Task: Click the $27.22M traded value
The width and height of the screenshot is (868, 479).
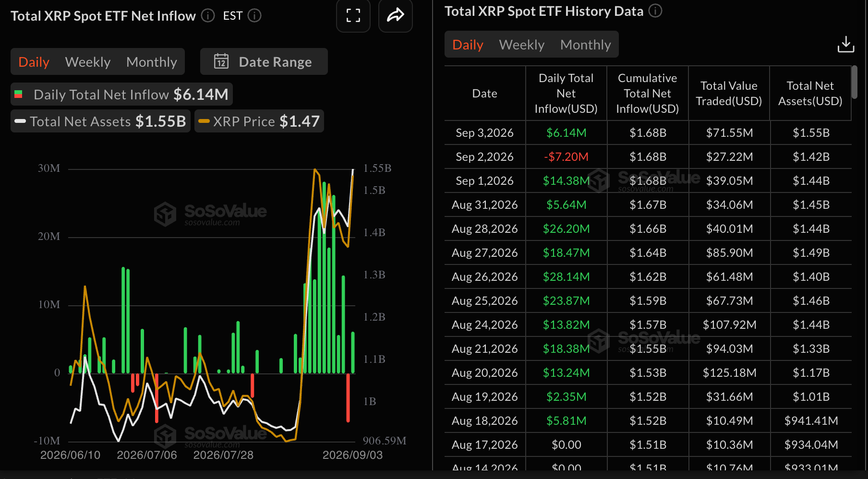Action: click(x=730, y=157)
